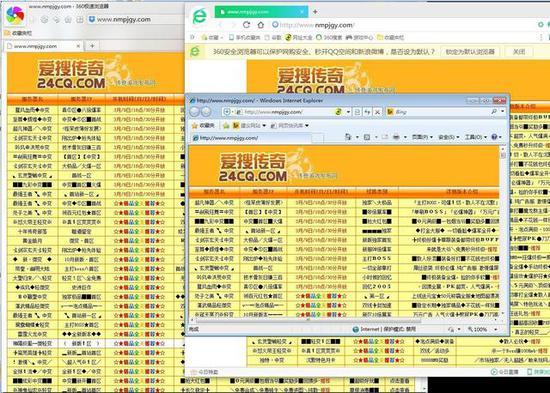
Task: Click the set as default browser button
Action: point(470,52)
